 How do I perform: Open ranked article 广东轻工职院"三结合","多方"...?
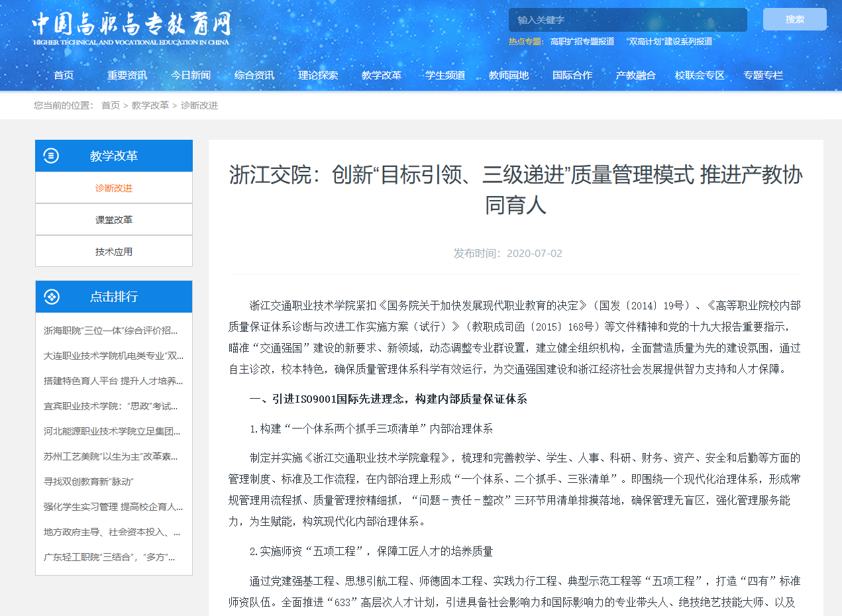(109, 557)
